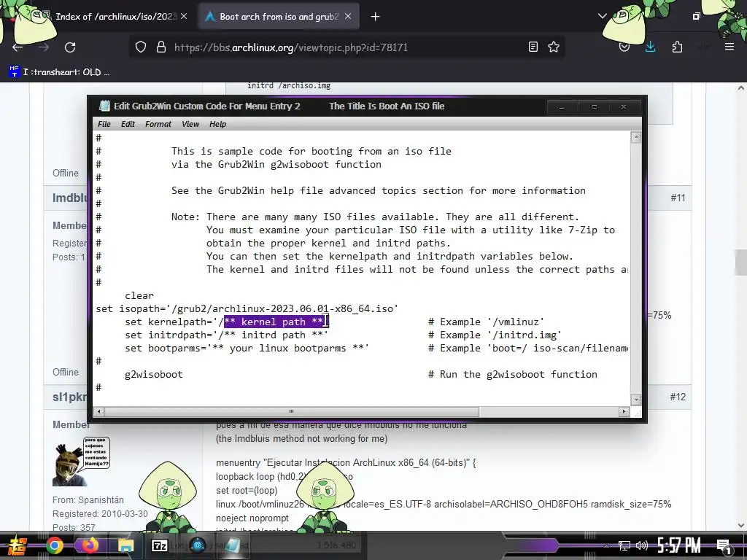Click the editor horizontal scrollbar left arrow
Viewport: 747px width, 560px height.
click(99, 411)
